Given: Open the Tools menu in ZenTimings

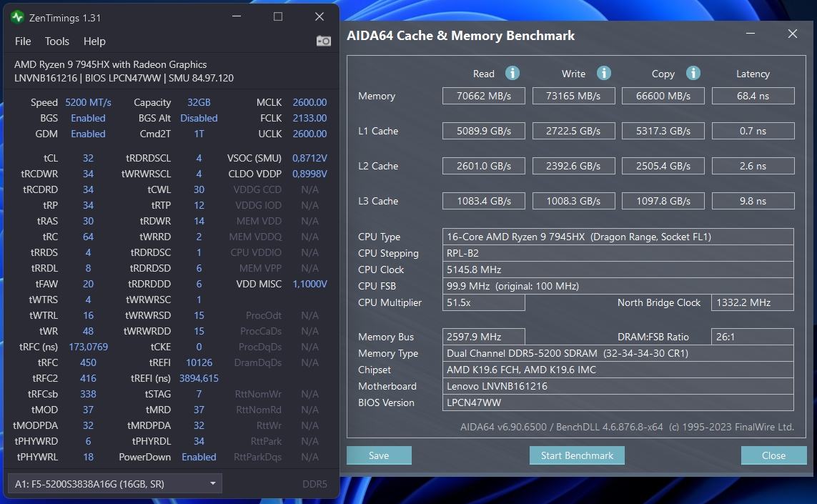Looking at the screenshot, I should pyautogui.click(x=56, y=41).
